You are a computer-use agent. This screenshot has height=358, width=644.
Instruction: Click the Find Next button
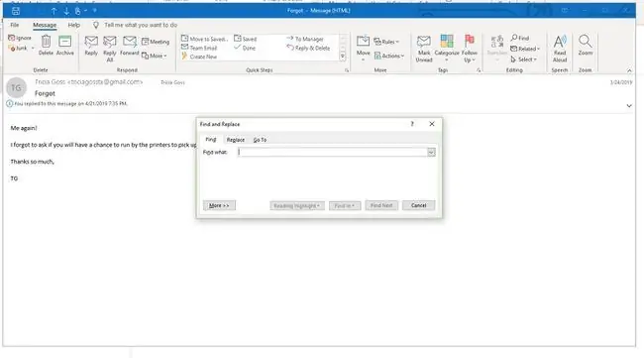381,205
